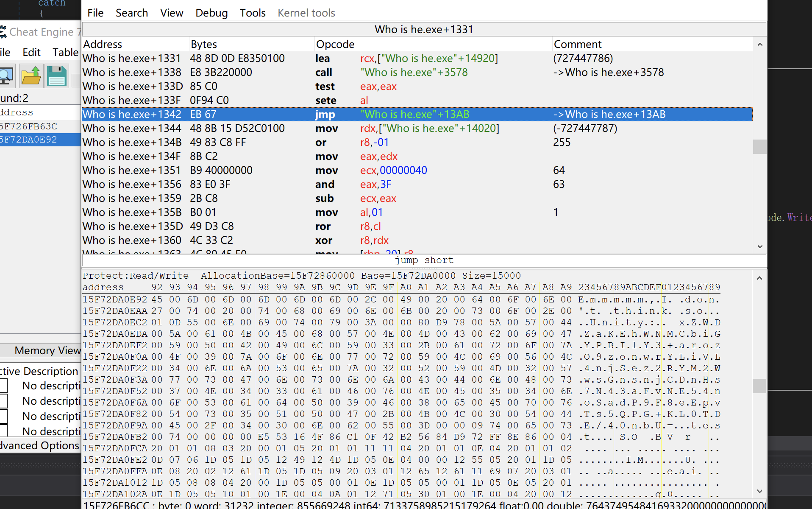Select the highlighted jmp row at +1342
The height and width of the screenshot is (509, 812).
click(x=417, y=114)
